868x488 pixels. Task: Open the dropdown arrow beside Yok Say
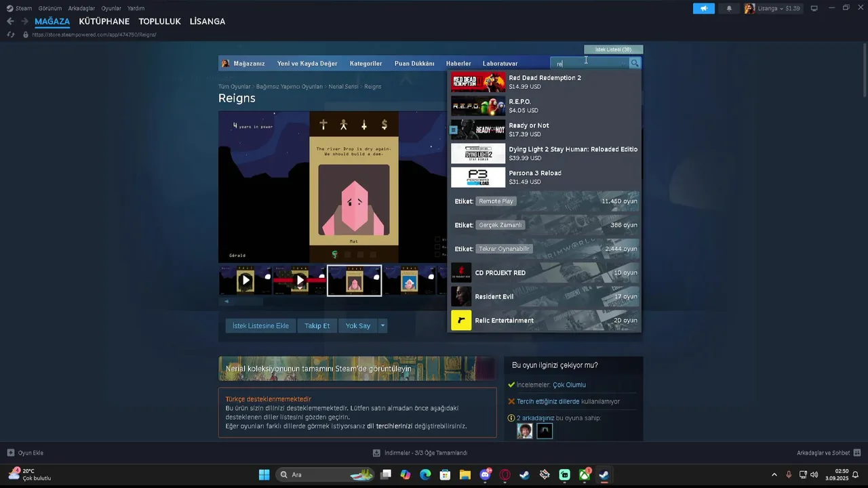382,326
